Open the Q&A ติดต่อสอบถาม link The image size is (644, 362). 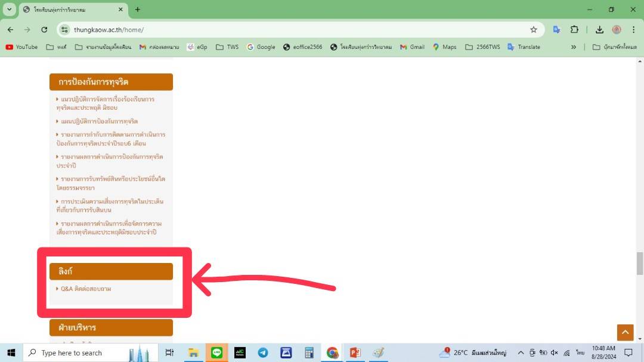(86, 289)
